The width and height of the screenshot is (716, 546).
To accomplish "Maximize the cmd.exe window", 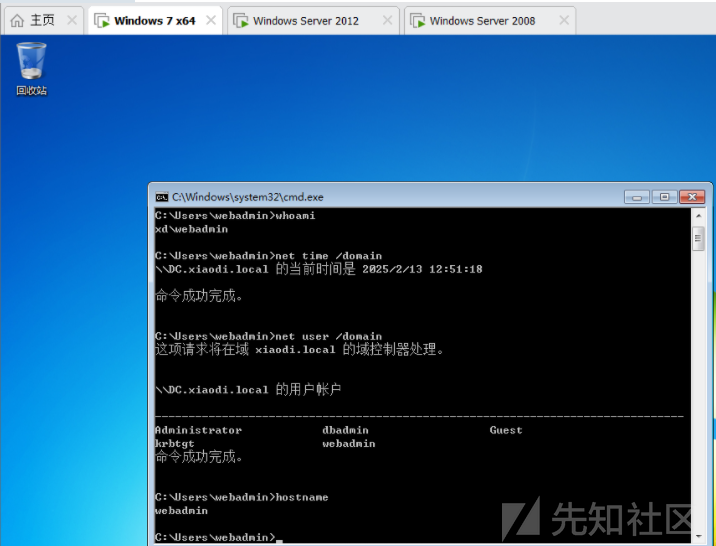I will point(664,197).
